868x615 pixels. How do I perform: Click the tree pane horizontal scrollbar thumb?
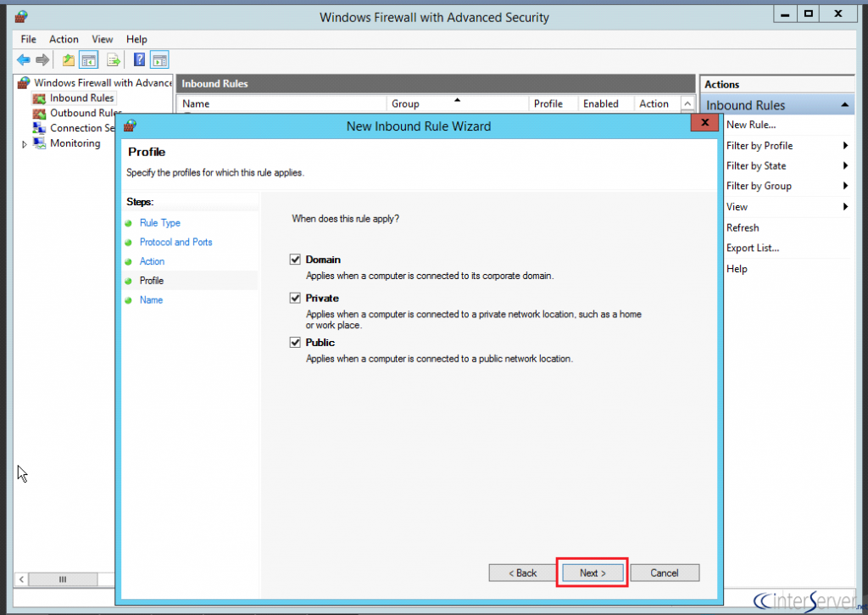click(63, 579)
